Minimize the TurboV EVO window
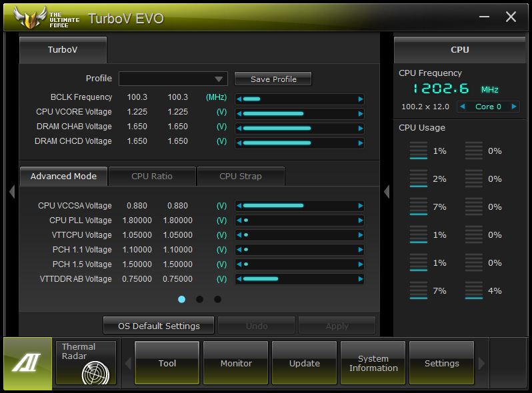532x393 pixels. tap(484, 17)
